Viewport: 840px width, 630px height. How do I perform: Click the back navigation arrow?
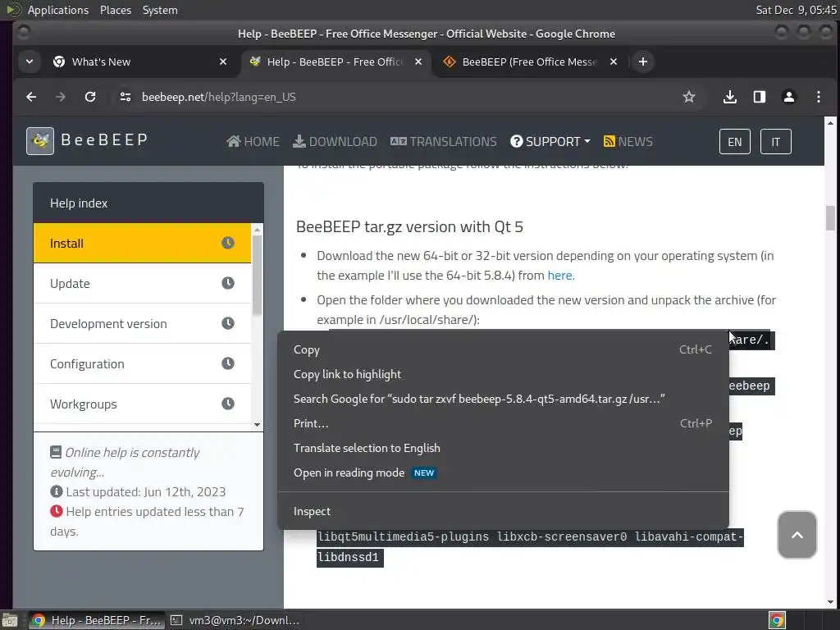click(31, 97)
